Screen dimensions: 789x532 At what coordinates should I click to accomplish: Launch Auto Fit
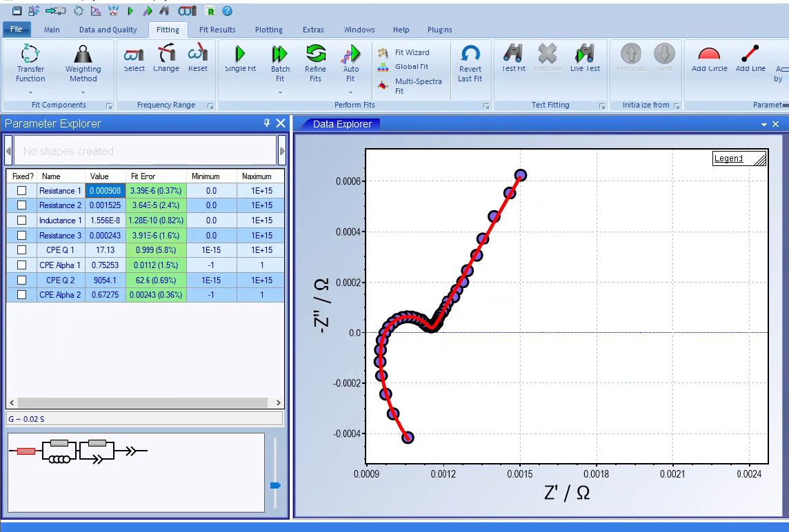click(x=351, y=63)
